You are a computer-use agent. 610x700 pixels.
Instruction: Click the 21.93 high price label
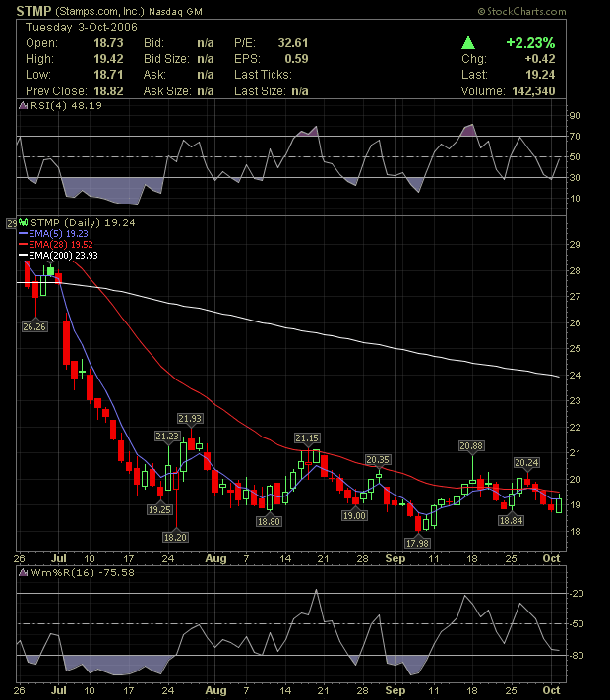190,418
